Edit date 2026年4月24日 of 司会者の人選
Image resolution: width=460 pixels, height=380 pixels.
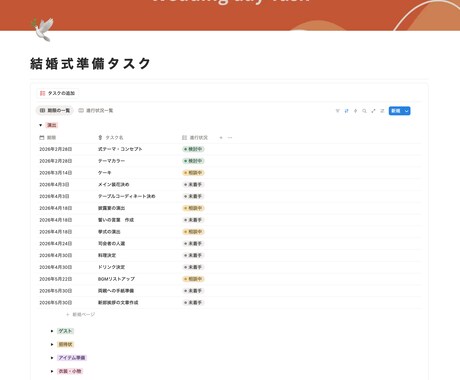(56, 243)
